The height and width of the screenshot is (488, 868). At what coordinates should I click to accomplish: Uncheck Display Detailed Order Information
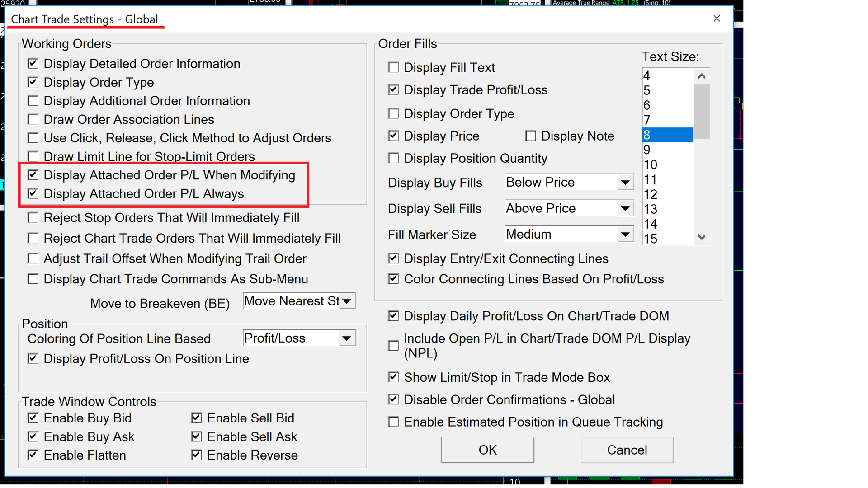pos(33,64)
